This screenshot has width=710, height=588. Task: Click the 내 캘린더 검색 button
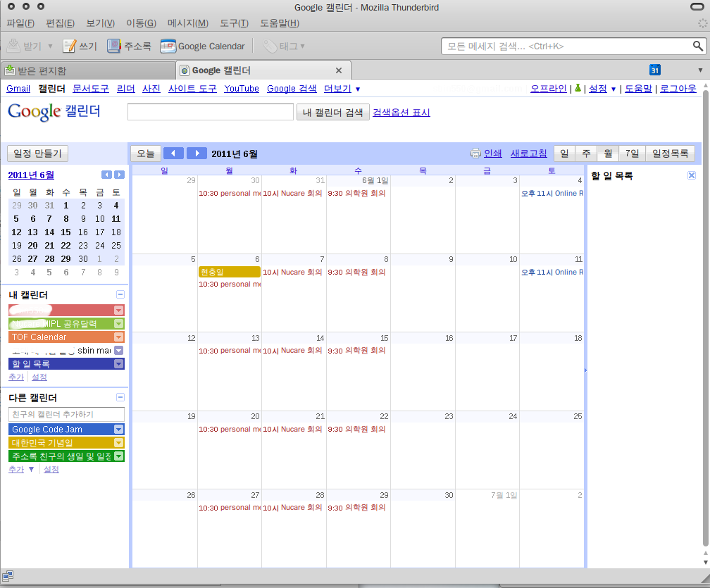coord(332,112)
